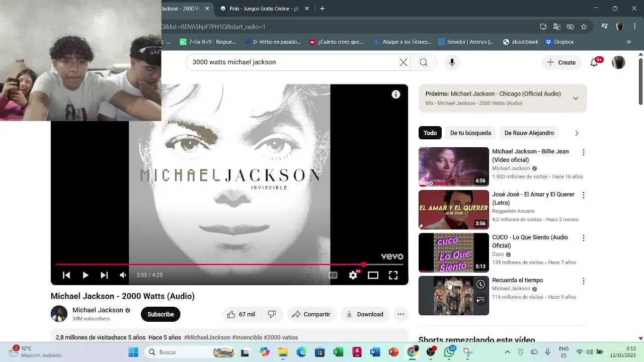
Task: Open the Windows Start menu
Action: [133, 352]
